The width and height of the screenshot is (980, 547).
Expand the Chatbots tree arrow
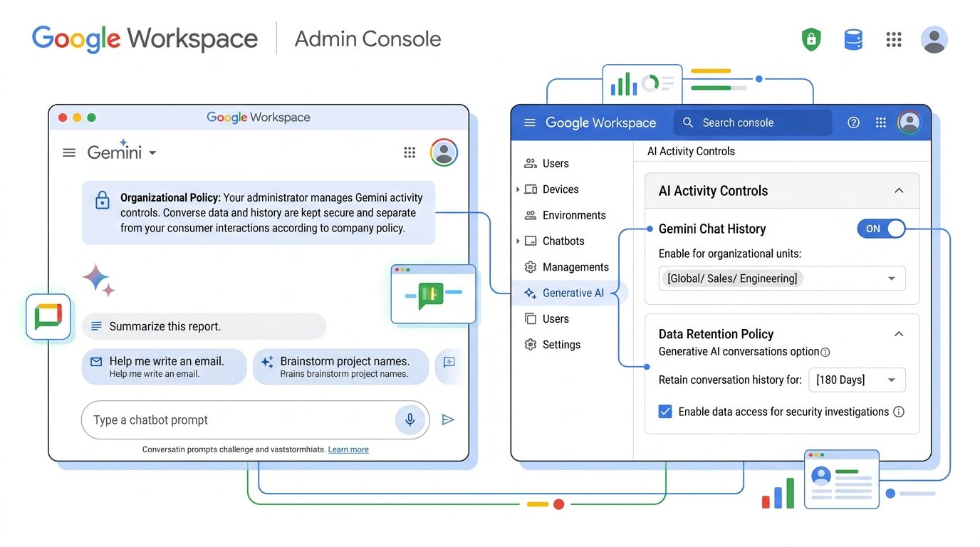518,241
